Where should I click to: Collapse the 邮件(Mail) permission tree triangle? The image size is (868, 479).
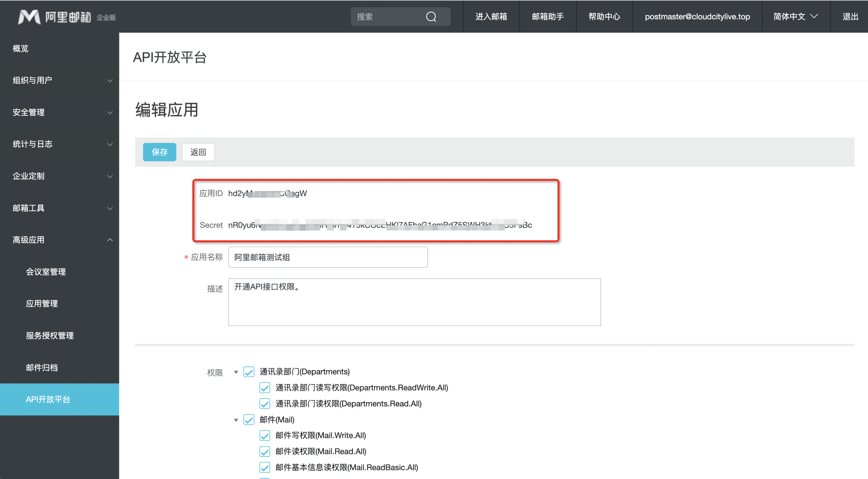click(x=236, y=420)
